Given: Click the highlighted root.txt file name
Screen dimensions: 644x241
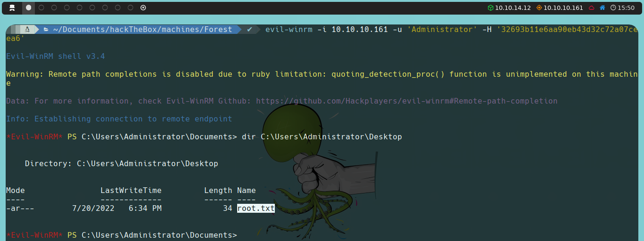Looking at the screenshot, I should click(x=256, y=208).
